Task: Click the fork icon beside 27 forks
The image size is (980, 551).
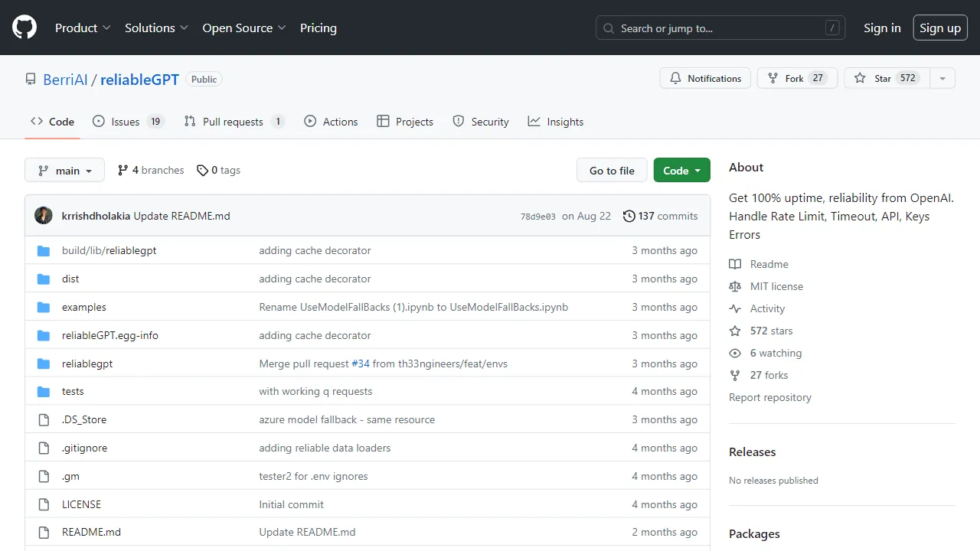Action: coord(735,375)
